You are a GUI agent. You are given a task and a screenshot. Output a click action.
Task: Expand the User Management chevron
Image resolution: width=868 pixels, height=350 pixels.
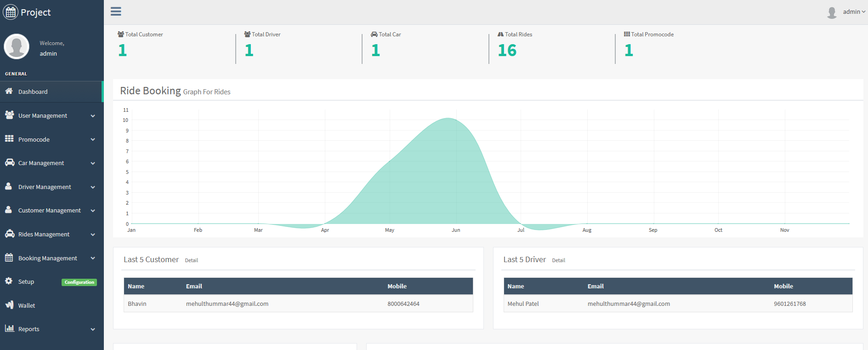[x=93, y=116]
